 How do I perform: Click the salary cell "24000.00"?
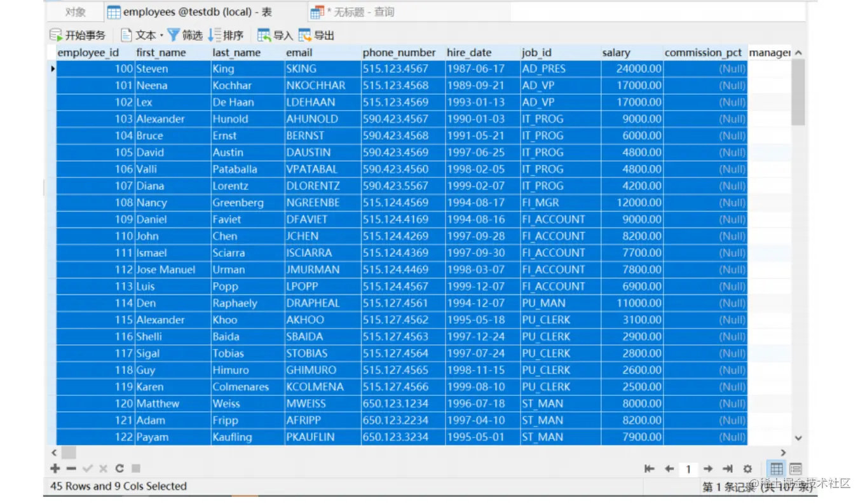(x=632, y=69)
